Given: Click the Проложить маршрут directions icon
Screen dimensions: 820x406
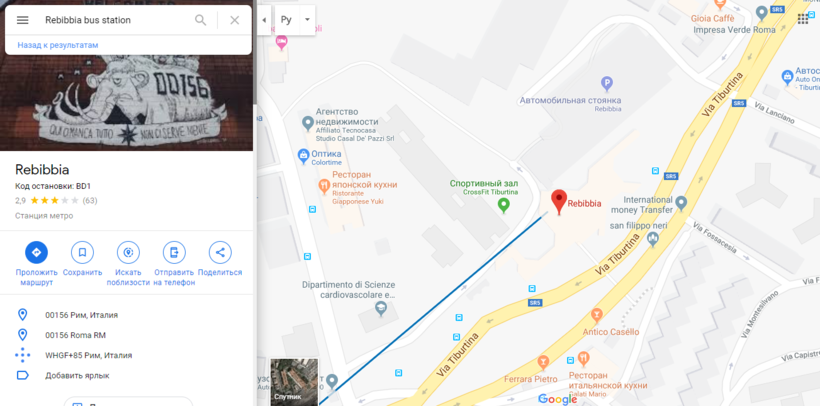Looking at the screenshot, I should click(x=36, y=253).
